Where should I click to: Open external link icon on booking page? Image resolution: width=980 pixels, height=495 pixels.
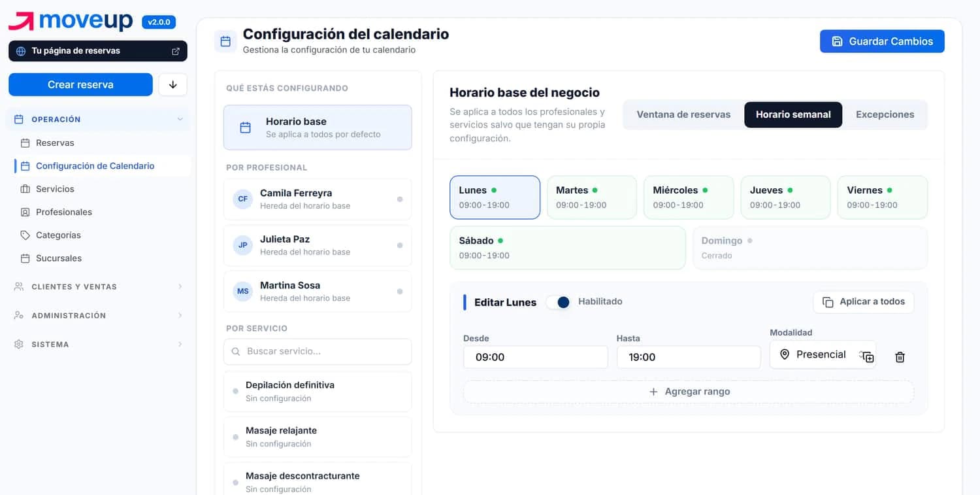pos(176,51)
